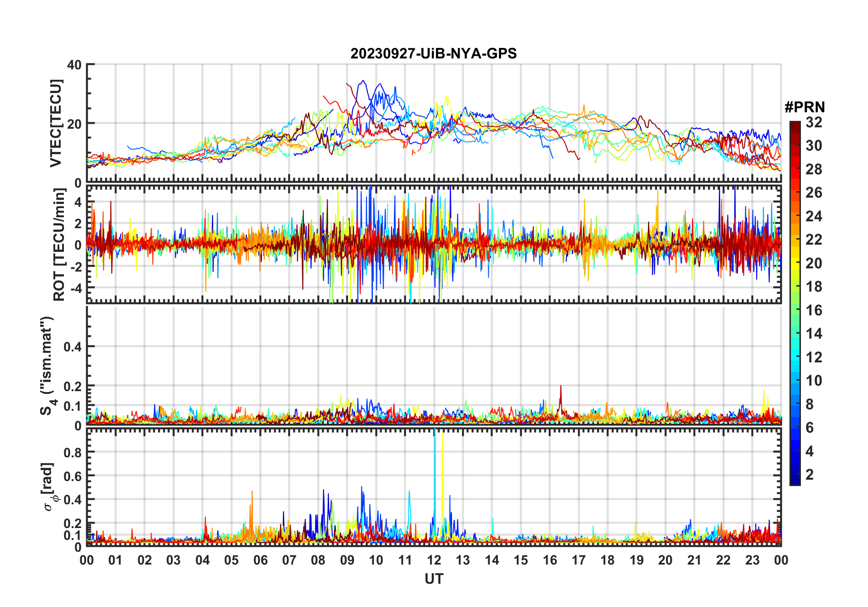This screenshot has width=868, height=607.
Task: Click the #PRN colorbar title
Action: tap(805, 107)
